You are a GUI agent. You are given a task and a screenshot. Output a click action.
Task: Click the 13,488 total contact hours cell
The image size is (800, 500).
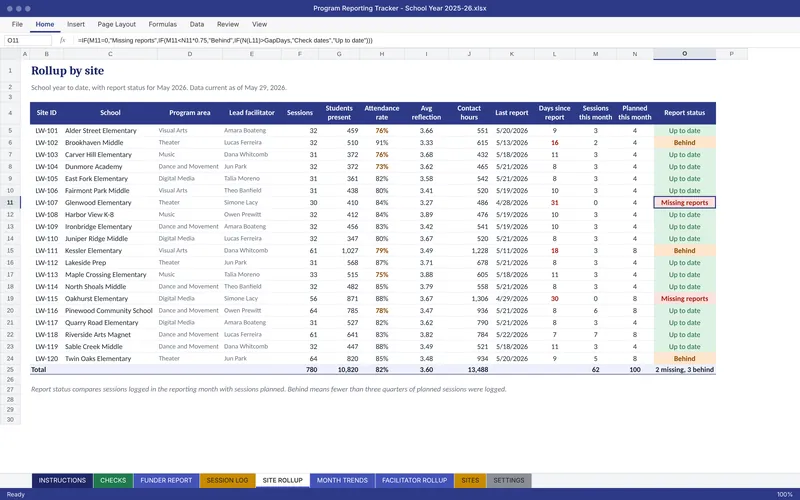coord(469,369)
